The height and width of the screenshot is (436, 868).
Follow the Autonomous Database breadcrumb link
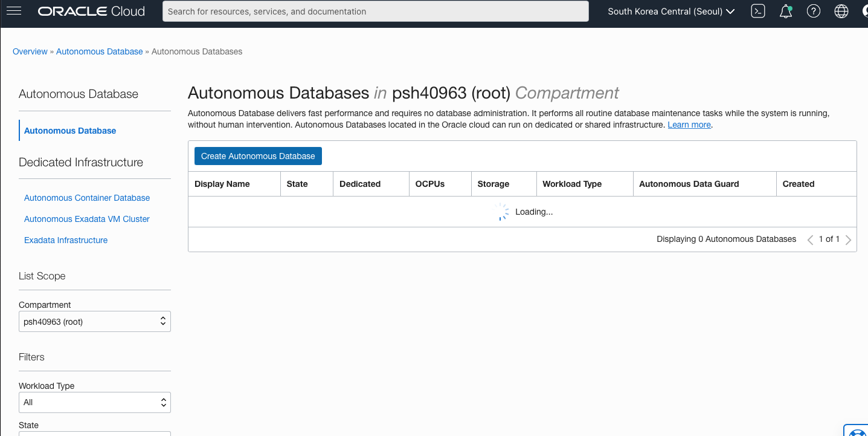pyautogui.click(x=100, y=51)
